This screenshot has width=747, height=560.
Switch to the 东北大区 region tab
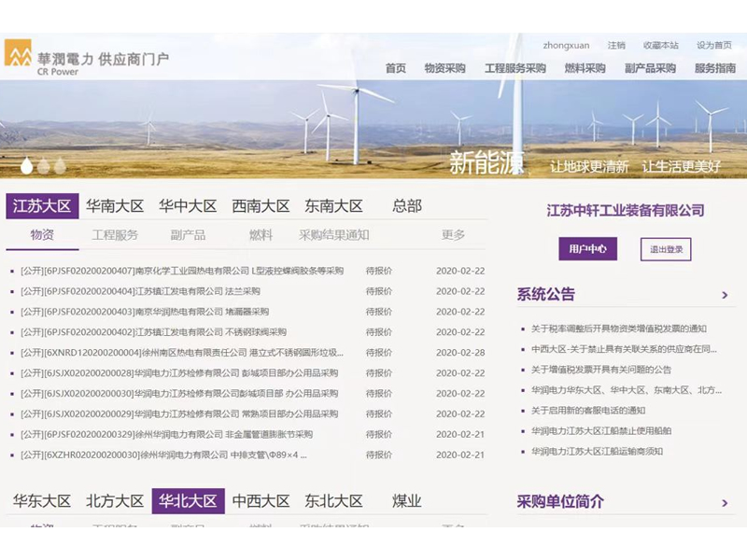click(x=333, y=501)
